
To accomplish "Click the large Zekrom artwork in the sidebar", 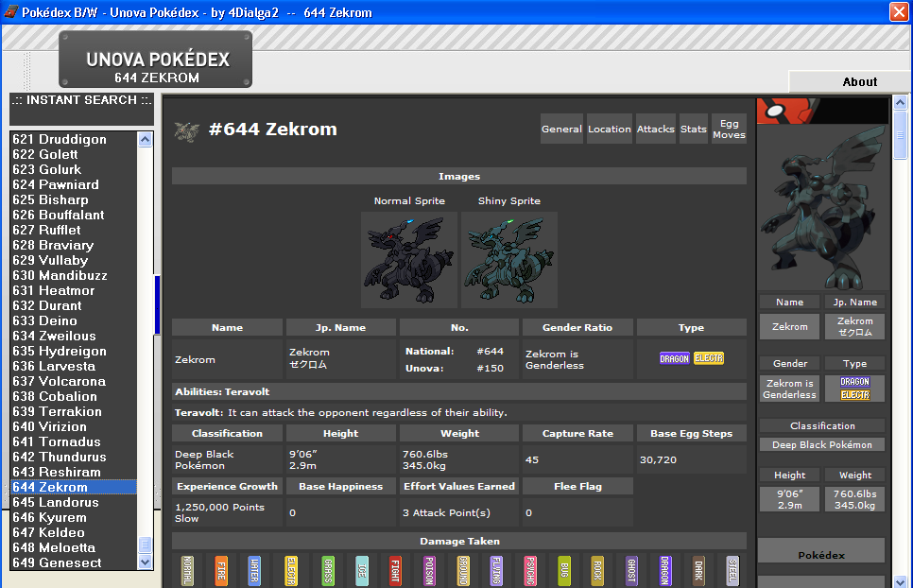I will point(823,207).
